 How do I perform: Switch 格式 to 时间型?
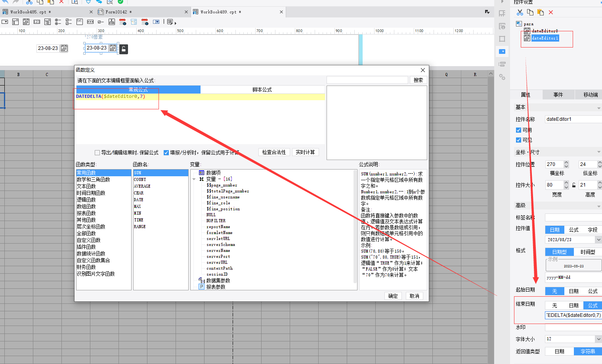tap(588, 252)
